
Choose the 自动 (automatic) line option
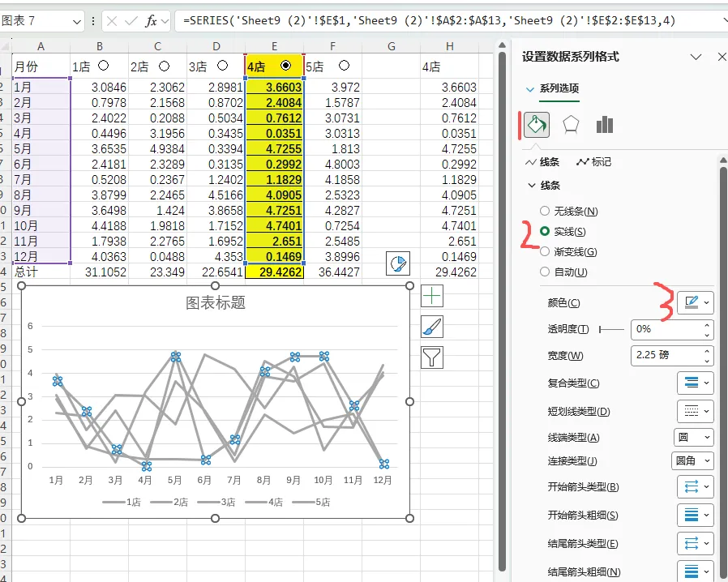563,272
